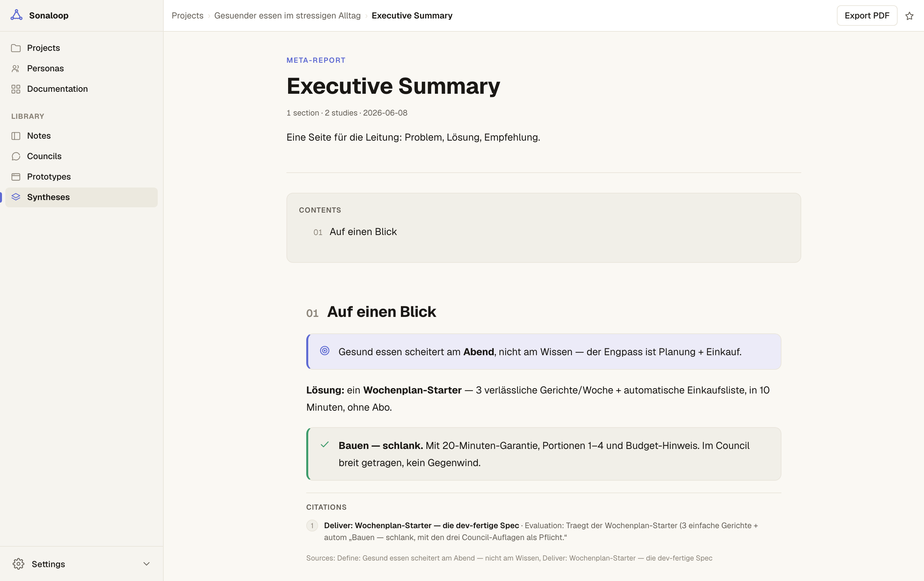Viewport: 924px width, 581px height.
Task: Open cited 'Deliver: Wochenplan-Starter' spec
Action: click(421, 525)
